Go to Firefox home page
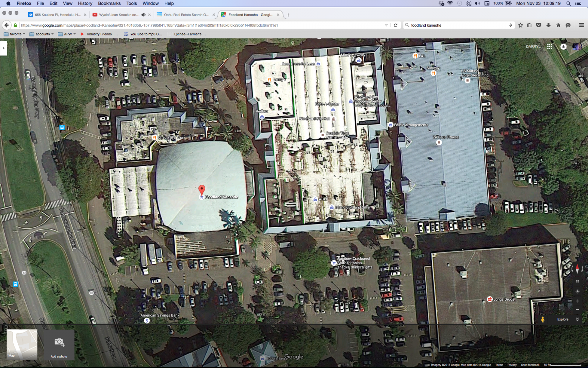This screenshot has height=368, width=588. click(558, 25)
